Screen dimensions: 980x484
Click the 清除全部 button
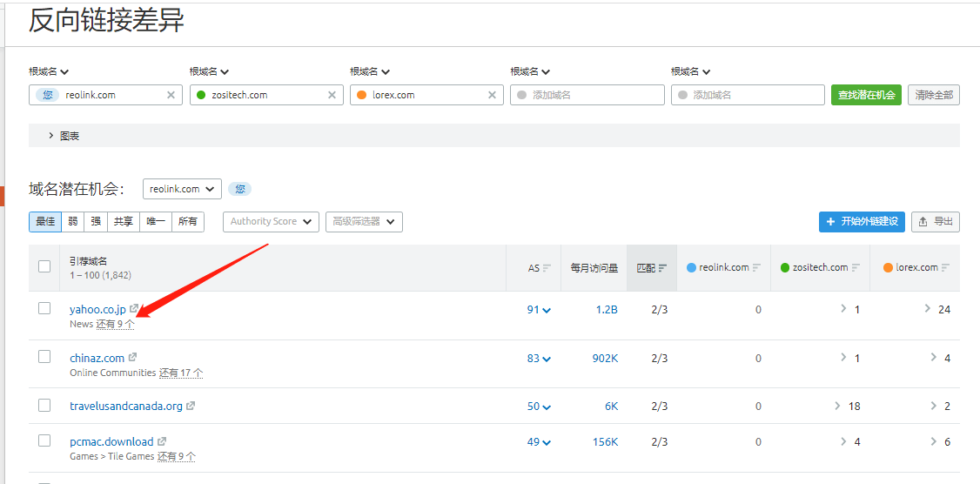point(934,95)
